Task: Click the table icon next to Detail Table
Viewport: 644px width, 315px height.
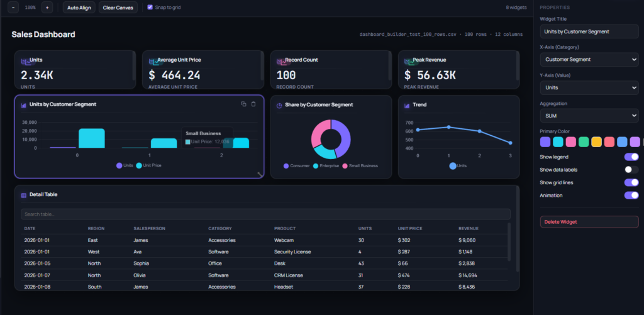Action: (x=24, y=195)
